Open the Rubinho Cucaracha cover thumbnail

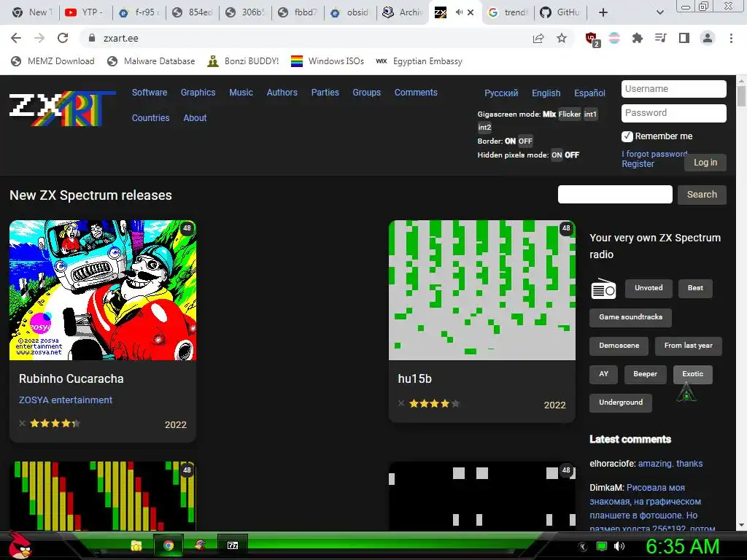coord(103,290)
